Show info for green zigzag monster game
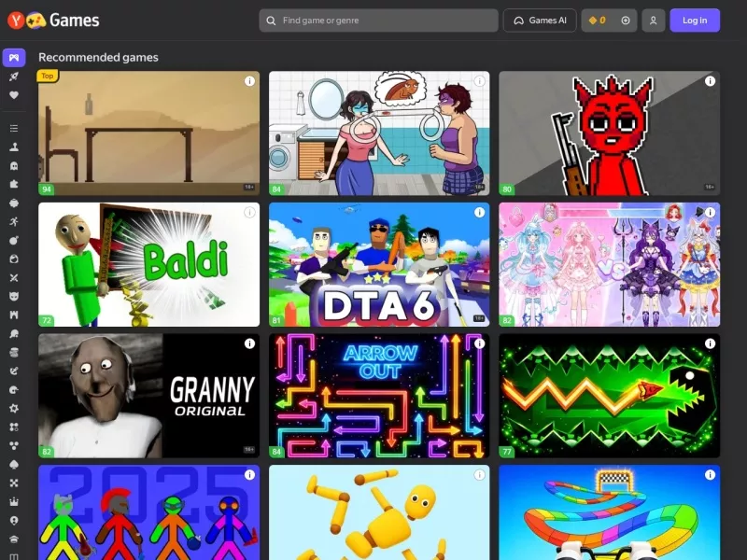747x560 pixels. pyautogui.click(x=710, y=343)
